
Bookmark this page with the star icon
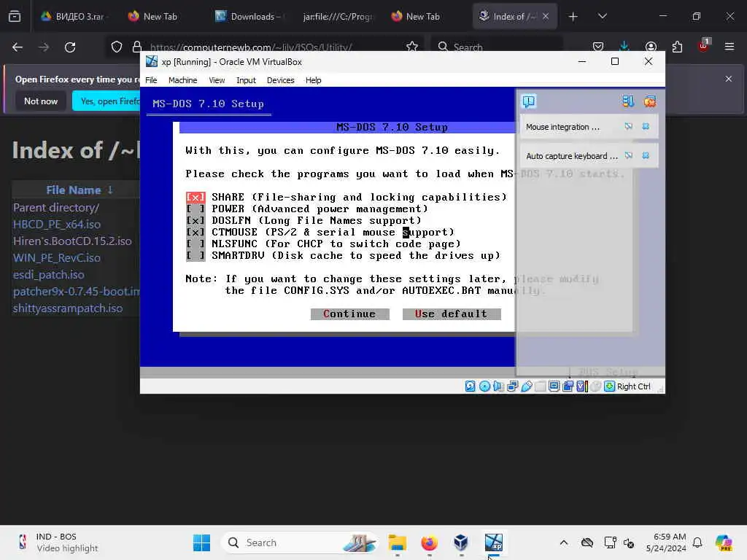pos(412,46)
